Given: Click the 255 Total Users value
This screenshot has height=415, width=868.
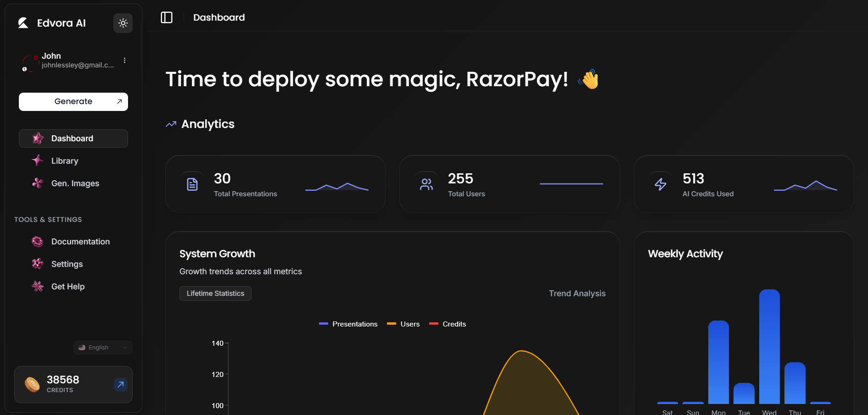Looking at the screenshot, I should (x=460, y=178).
